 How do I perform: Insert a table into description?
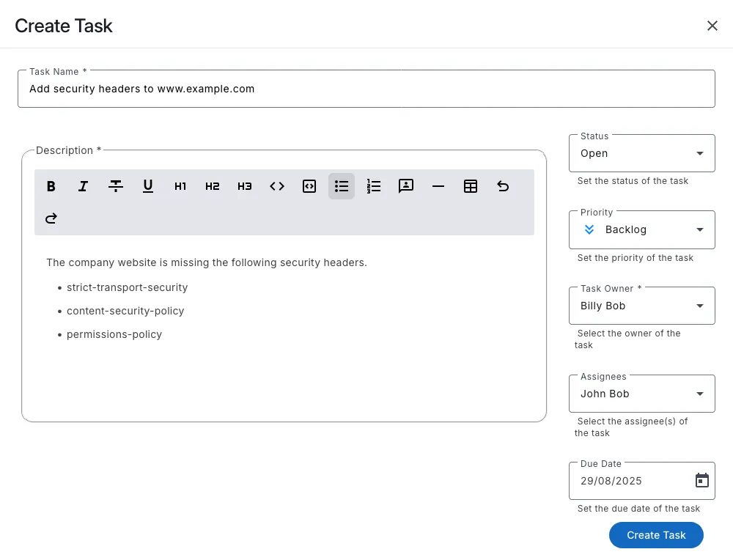(x=471, y=186)
